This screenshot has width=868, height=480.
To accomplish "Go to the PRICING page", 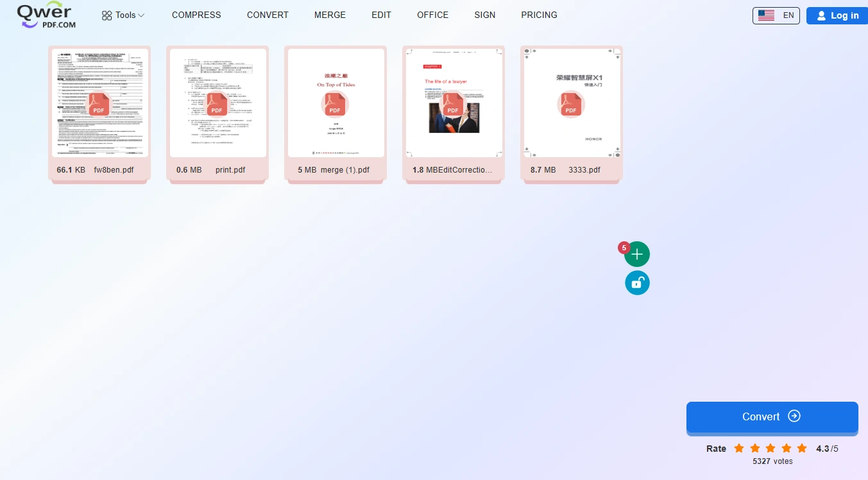I will click(539, 15).
